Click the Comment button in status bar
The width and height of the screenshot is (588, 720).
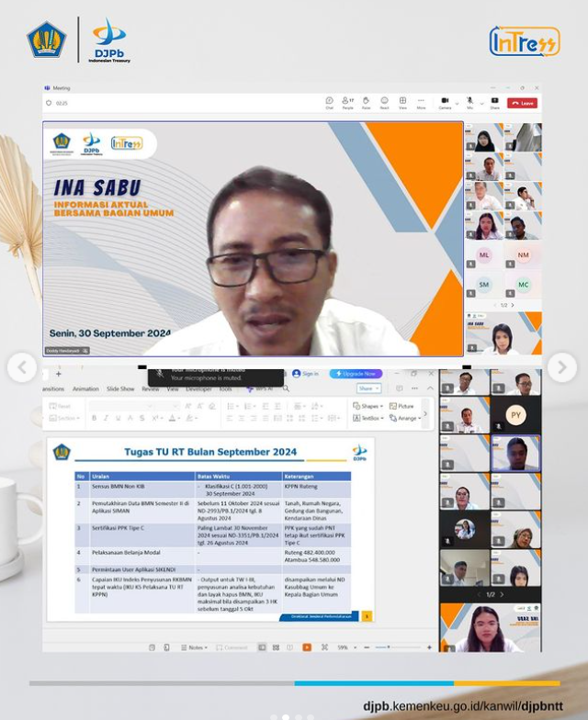[232, 647]
